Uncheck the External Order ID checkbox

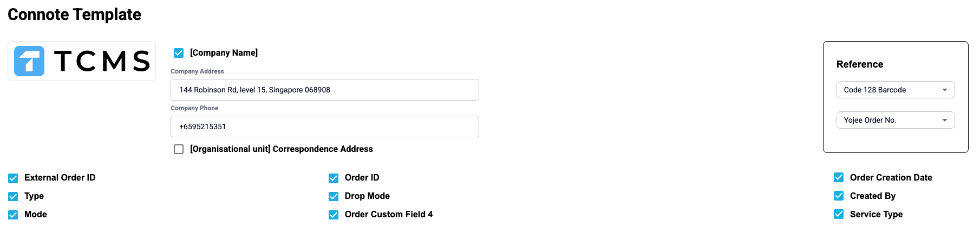pyautogui.click(x=13, y=178)
